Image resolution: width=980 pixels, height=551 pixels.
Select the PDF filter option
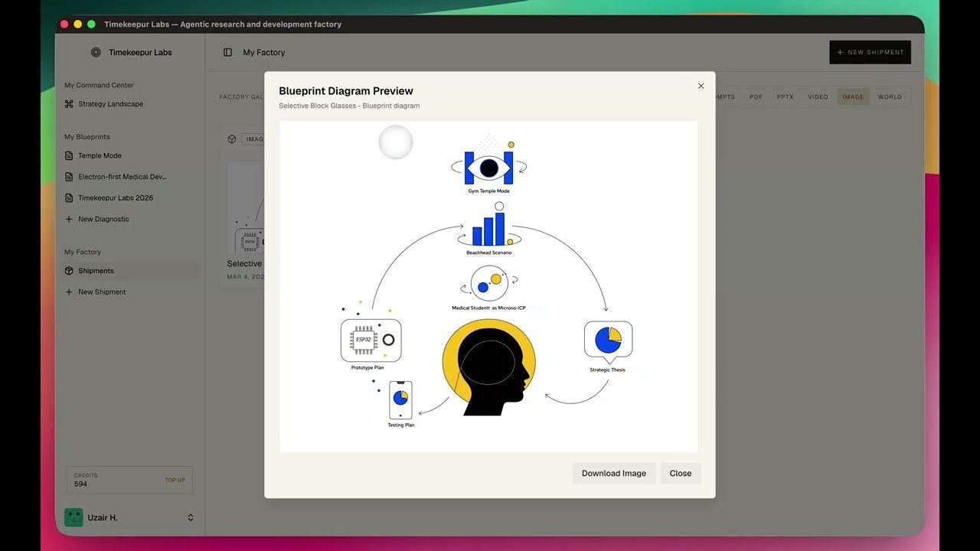pyautogui.click(x=756, y=96)
